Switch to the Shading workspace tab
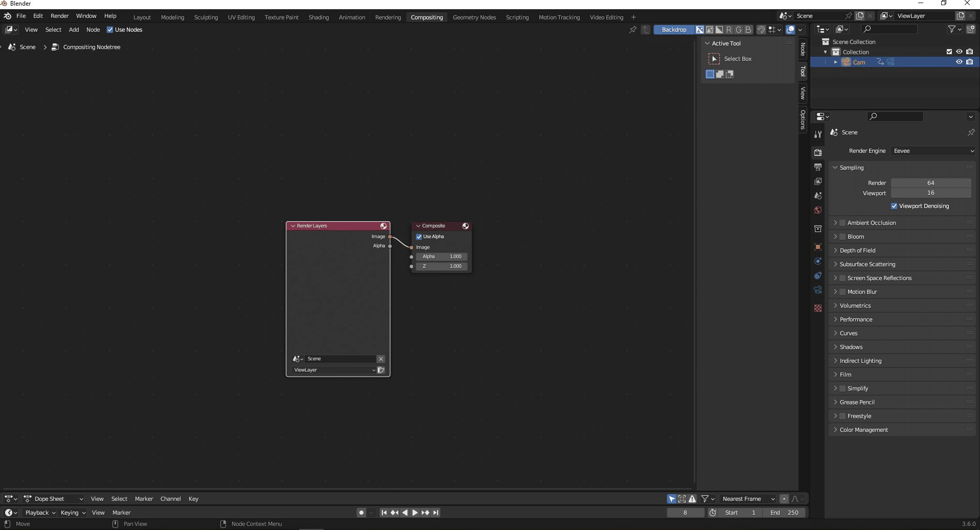The image size is (980, 530). (x=318, y=17)
